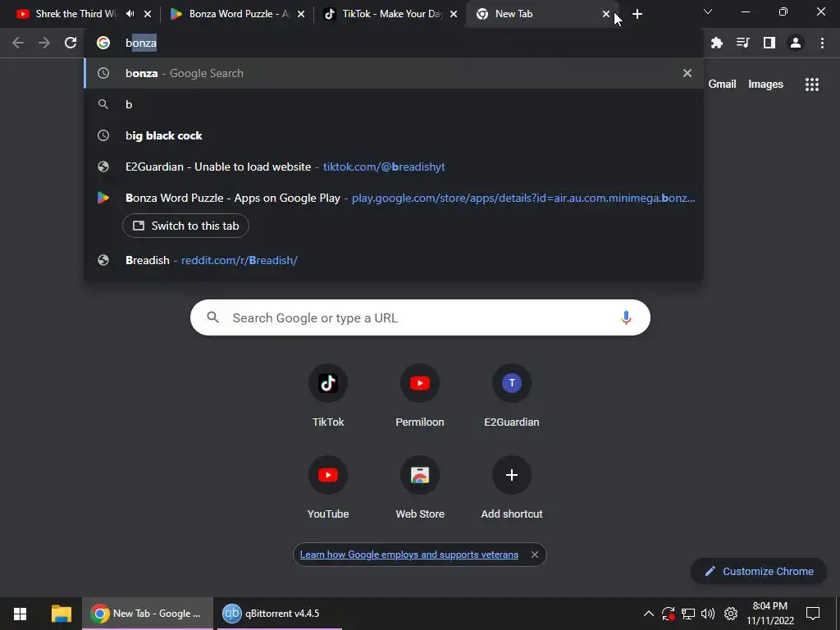Screen dimensions: 840x630
Task: Select the Breadish reddit suggestion
Action: tap(394, 260)
